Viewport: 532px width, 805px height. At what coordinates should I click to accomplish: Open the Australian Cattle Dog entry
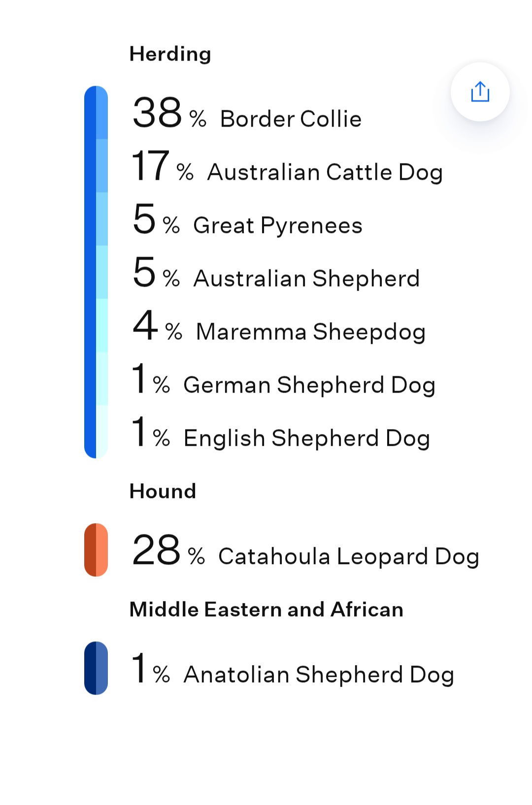[287, 166]
